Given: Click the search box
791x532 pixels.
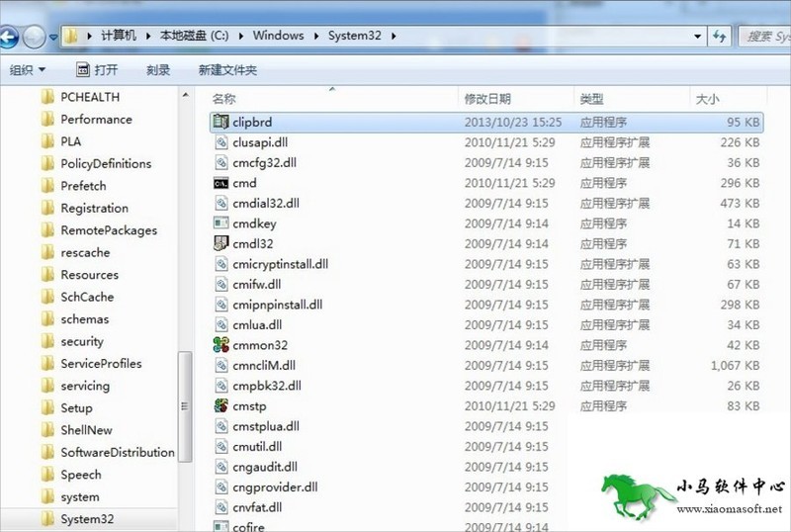Looking at the screenshot, I should (764, 37).
